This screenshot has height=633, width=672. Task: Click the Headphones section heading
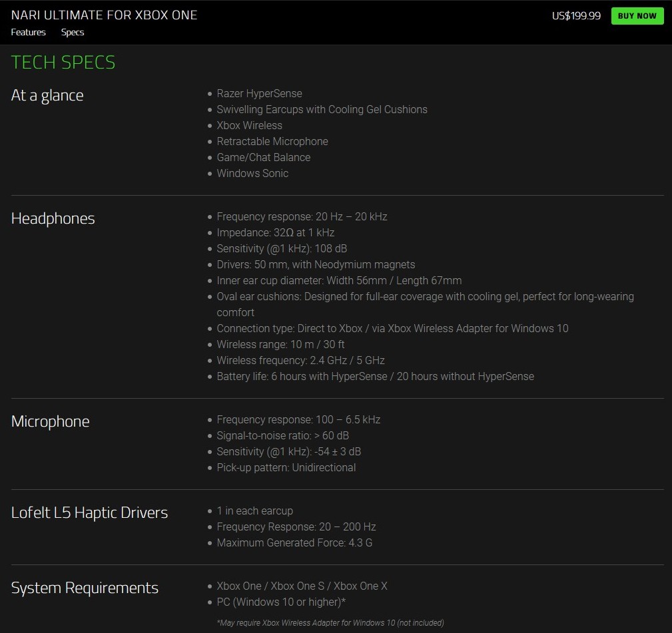[53, 218]
